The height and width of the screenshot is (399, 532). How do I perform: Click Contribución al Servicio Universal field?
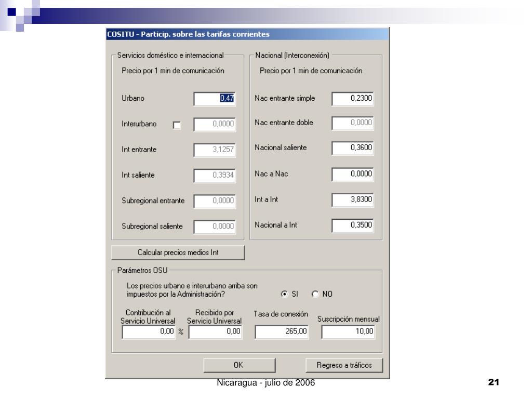[x=149, y=332]
